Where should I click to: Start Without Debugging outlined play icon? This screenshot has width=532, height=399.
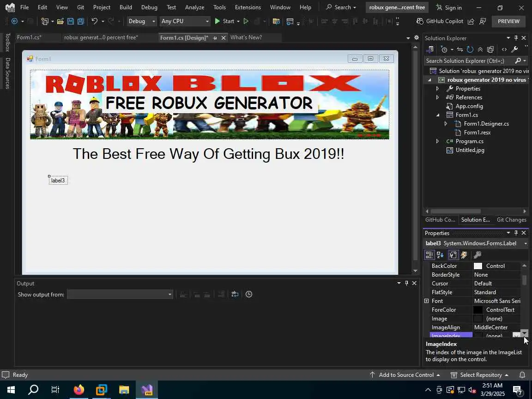coord(246,21)
